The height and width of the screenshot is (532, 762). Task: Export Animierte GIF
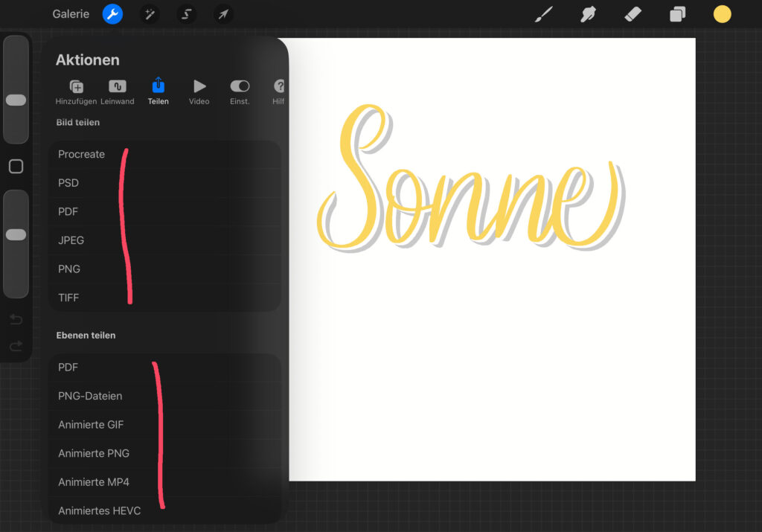[165, 425]
